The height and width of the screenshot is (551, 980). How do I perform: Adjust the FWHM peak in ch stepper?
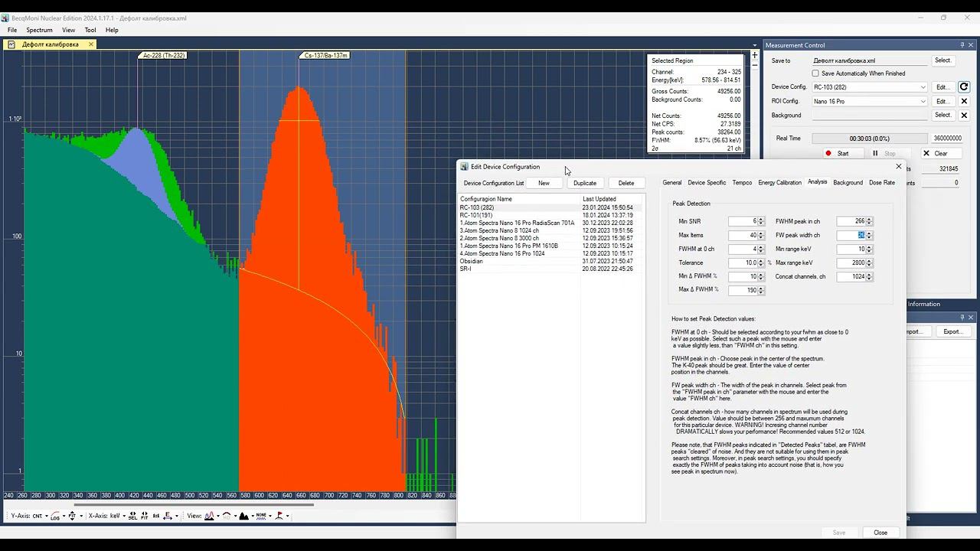coord(869,221)
